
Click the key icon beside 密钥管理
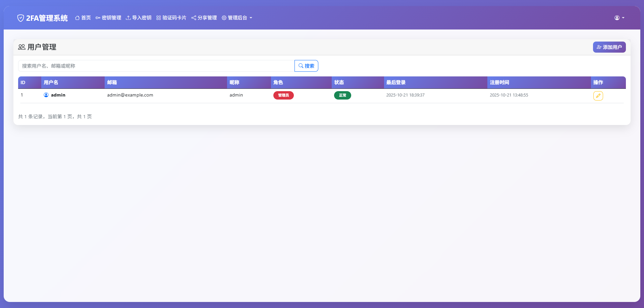pos(97,18)
